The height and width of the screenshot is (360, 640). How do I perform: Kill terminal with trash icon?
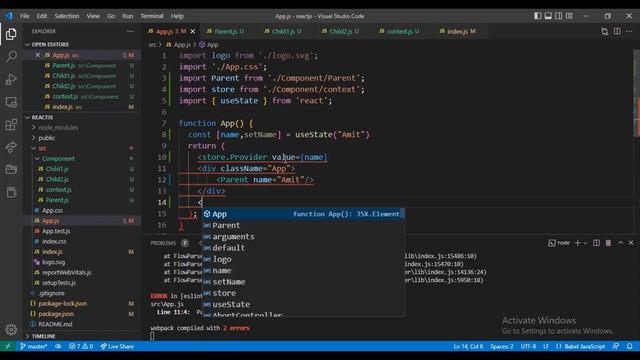pos(608,243)
